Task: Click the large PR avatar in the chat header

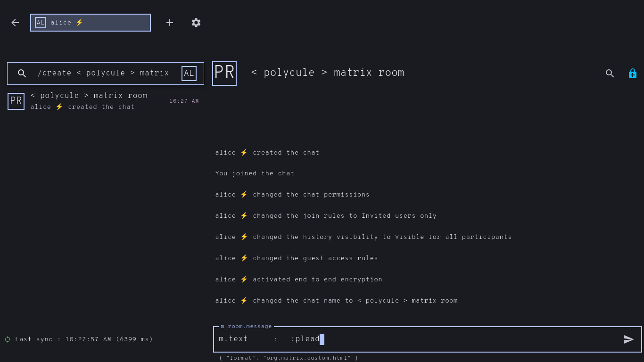Action: (x=224, y=74)
